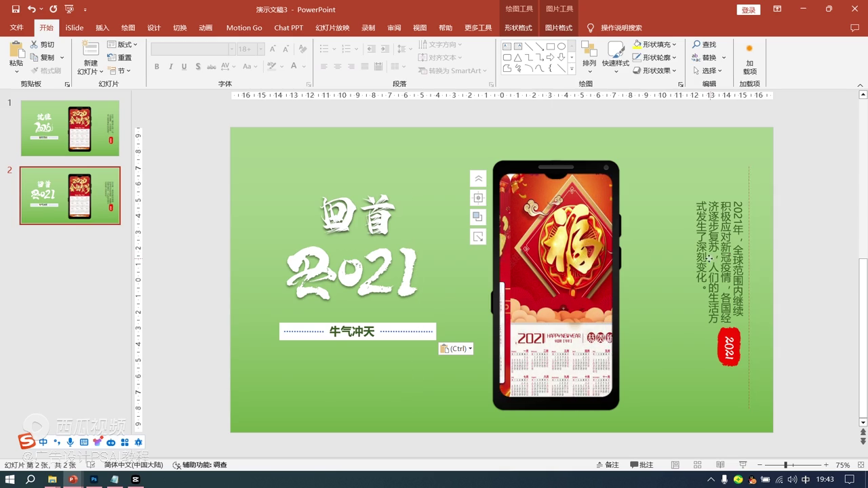Switch to the Shape Format (形状格式) tab
Image resolution: width=868 pixels, height=488 pixels.
pos(518,28)
